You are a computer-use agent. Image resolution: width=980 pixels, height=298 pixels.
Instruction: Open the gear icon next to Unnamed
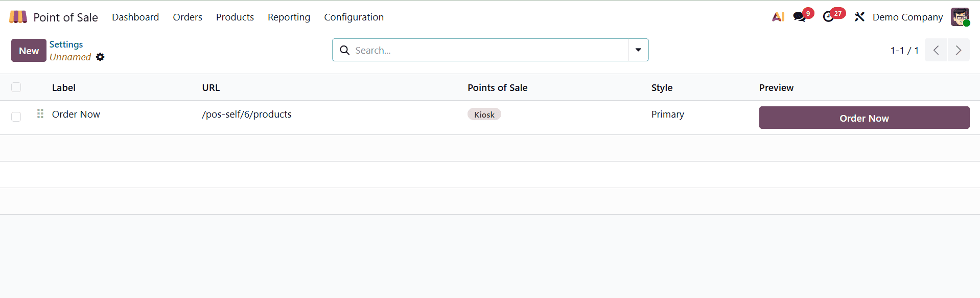[100, 57]
